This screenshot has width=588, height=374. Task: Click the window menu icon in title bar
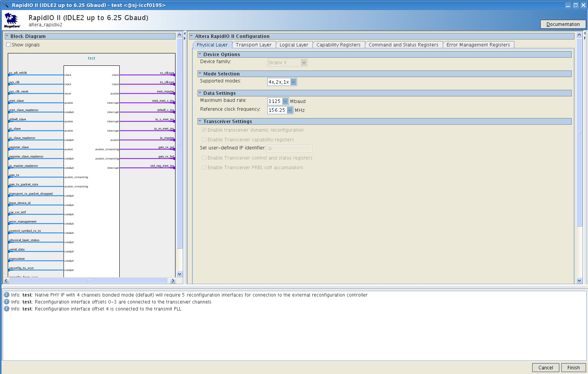pos(5,5)
